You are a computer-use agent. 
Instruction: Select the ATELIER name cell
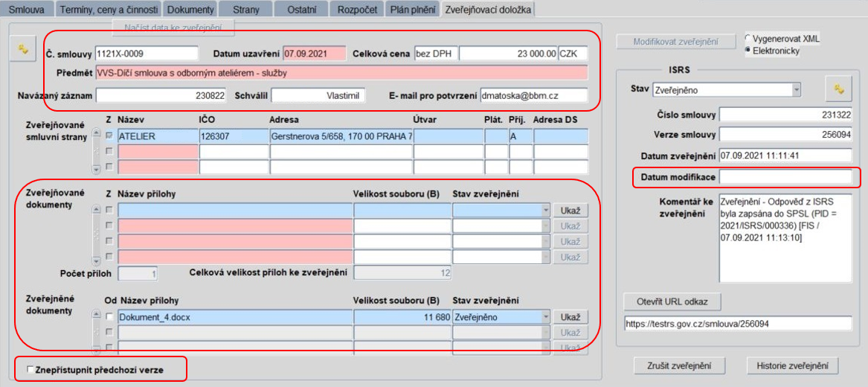tap(157, 135)
